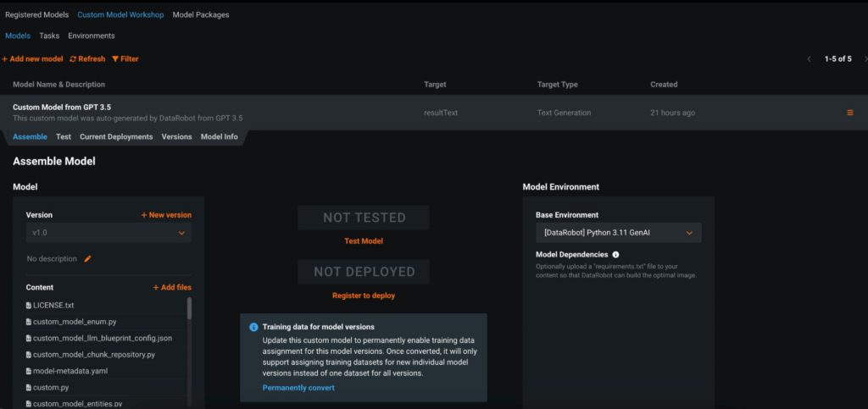This screenshot has width=868, height=409.
Task: Click the Permanently convert link
Action: (x=298, y=388)
